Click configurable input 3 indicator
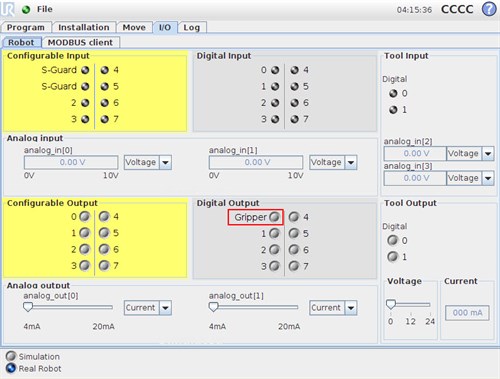 pyautogui.click(x=85, y=119)
